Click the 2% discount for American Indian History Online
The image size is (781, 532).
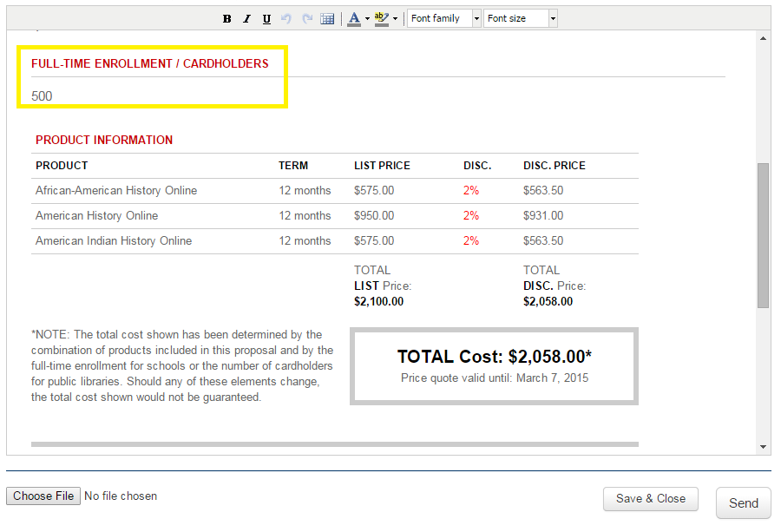[x=470, y=240]
